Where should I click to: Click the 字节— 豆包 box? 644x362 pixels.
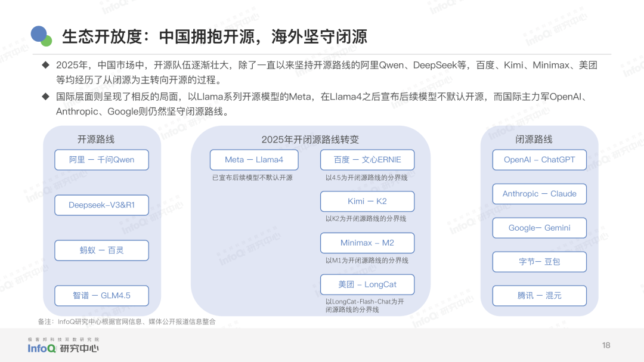click(539, 262)
